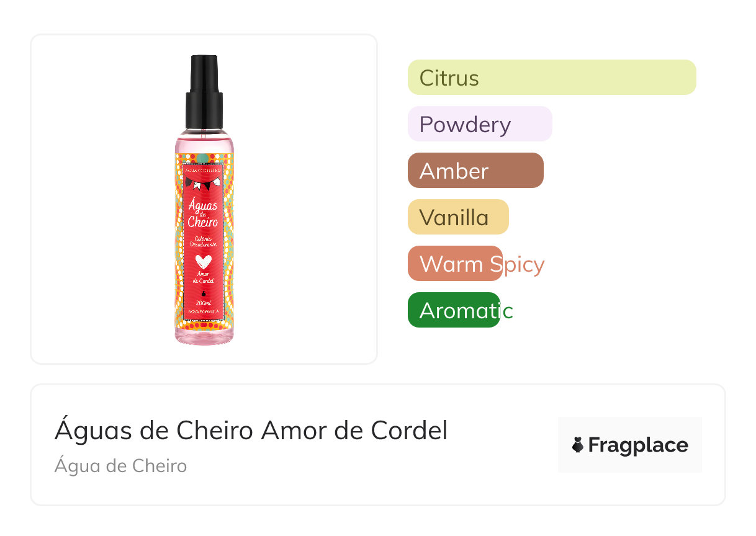
Task: Click the 200ml marking on the bottle
Action: [204, 303]
